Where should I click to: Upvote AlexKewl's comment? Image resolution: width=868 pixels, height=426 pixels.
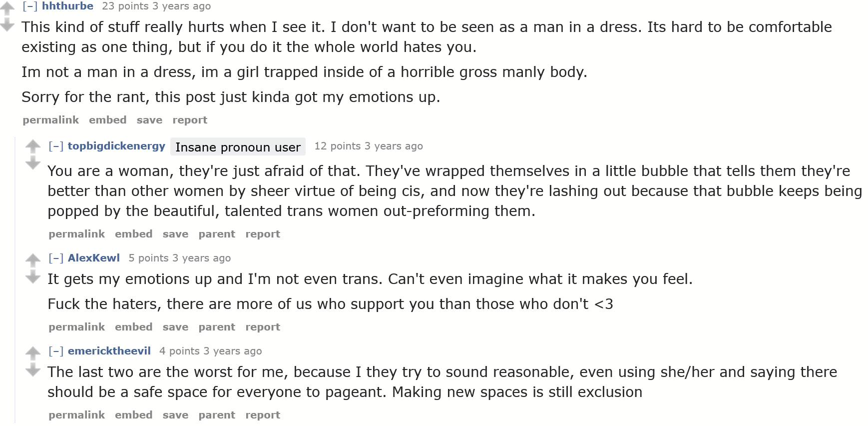[33, 260]
